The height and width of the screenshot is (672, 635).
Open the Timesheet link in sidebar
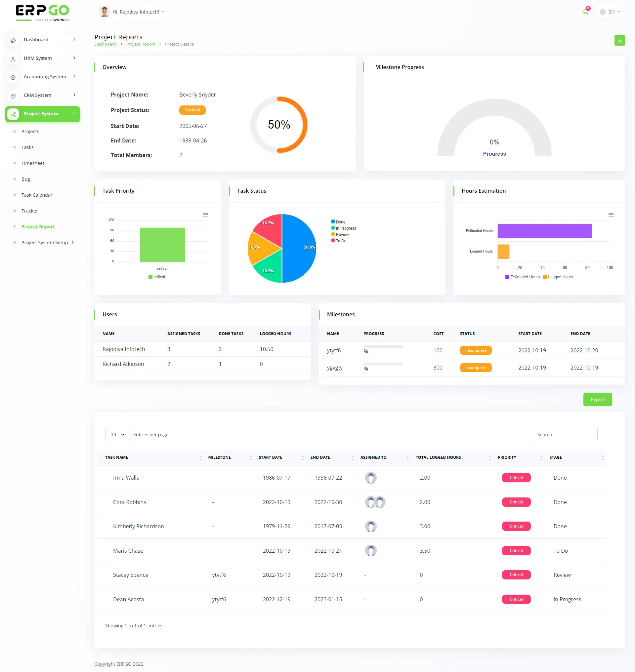click(32, 163)
